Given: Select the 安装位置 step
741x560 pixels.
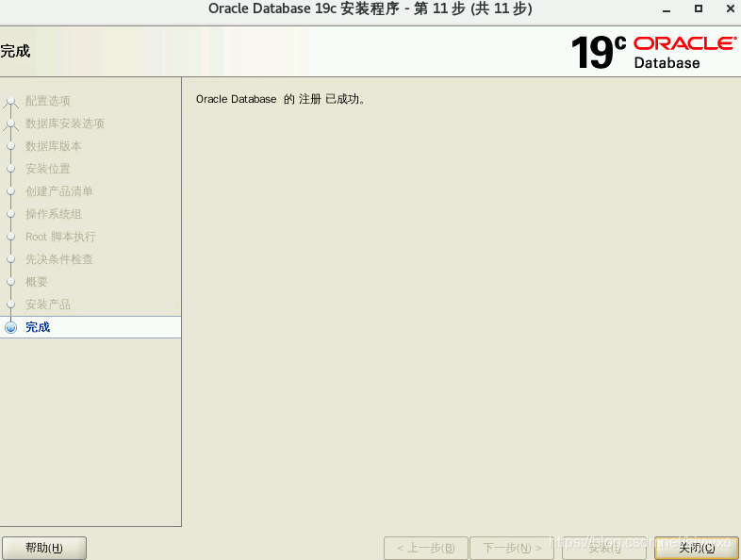Looking at the screenshot, I should pos(48,169).
